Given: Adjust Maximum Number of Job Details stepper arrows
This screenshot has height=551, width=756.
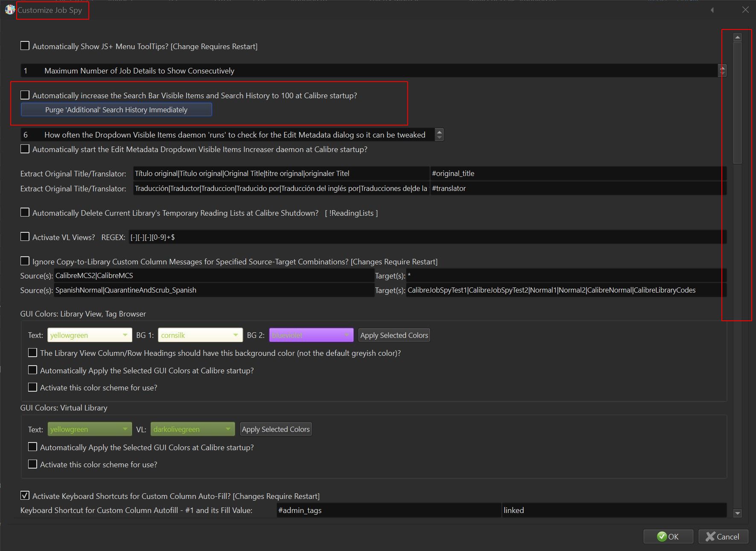Looking at the screenshot, I should (x=722, y=70).
